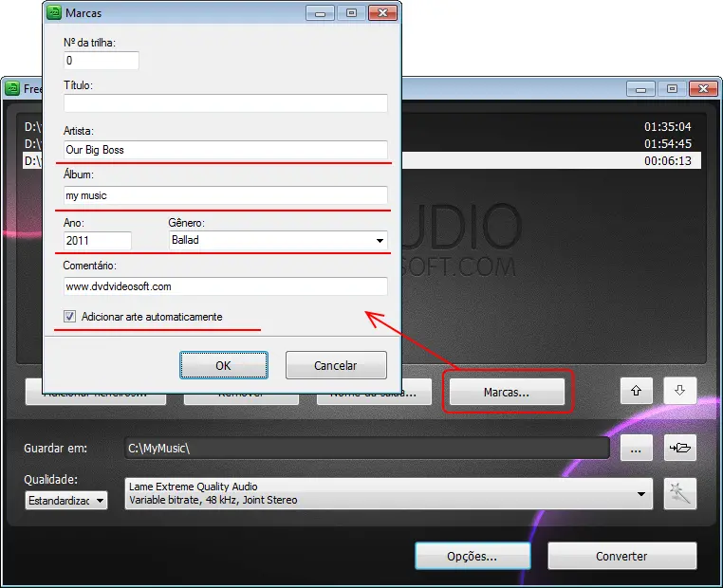Screen dimensions: 723x588
Task: Browse output path with the ... button
Action: [x=637, y=448]
